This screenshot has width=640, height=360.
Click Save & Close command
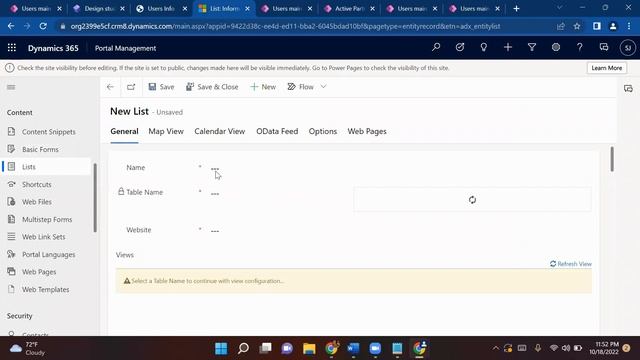(x=212, y=87)
